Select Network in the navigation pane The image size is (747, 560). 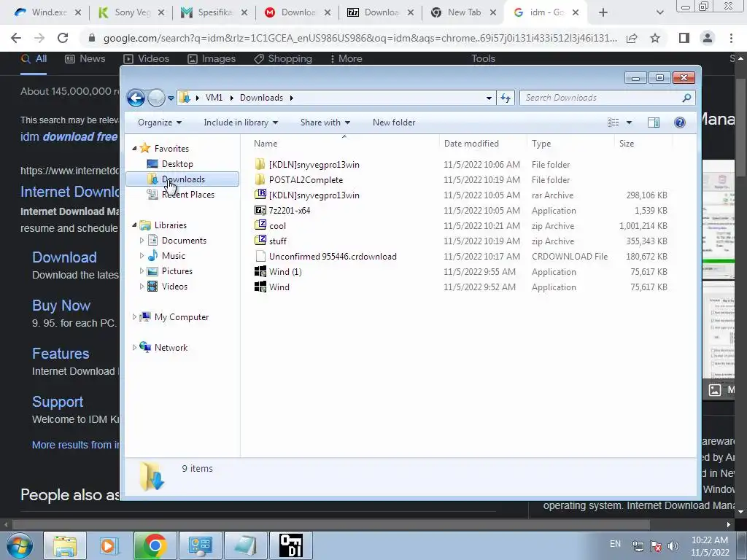click(171, 348)
